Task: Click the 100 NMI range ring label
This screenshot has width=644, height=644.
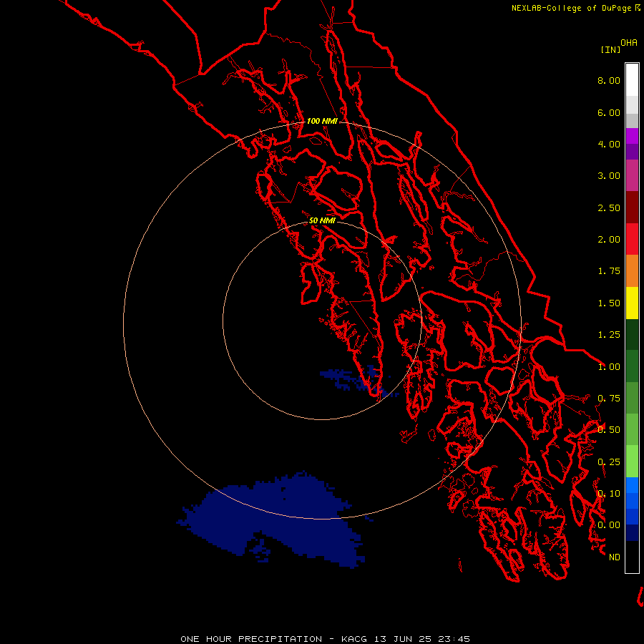Action: click(x=322, y=121)
